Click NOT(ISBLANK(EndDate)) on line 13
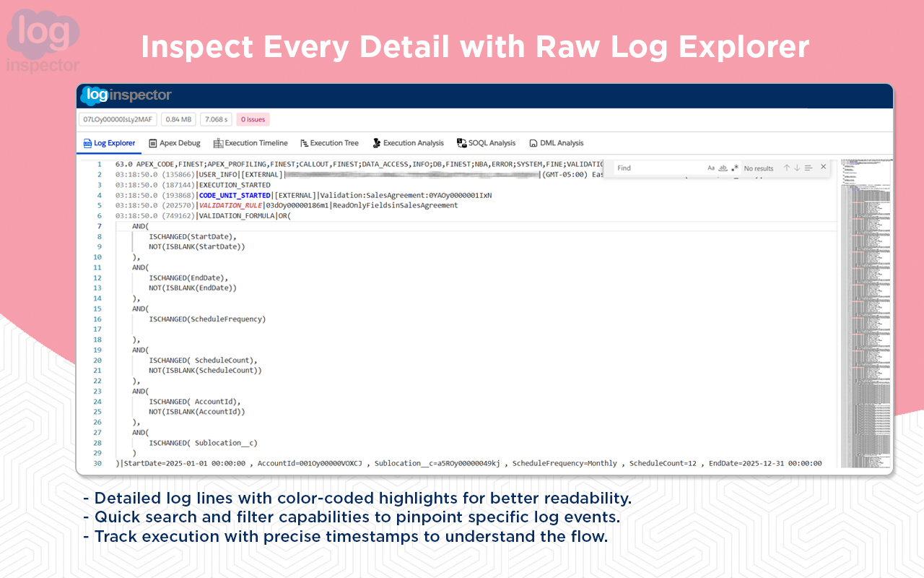The width and height of the screenshot is (924, 578). [x=193, y=288]
